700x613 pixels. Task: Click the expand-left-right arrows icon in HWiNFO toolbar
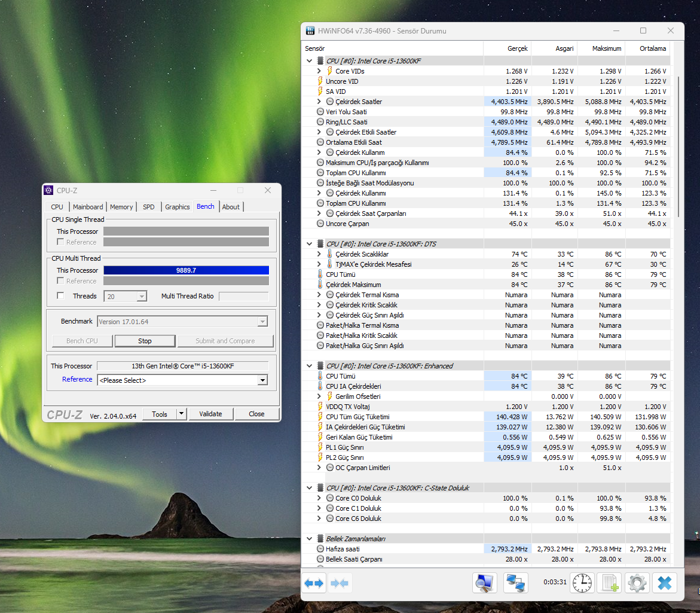(x=314, y=583)
